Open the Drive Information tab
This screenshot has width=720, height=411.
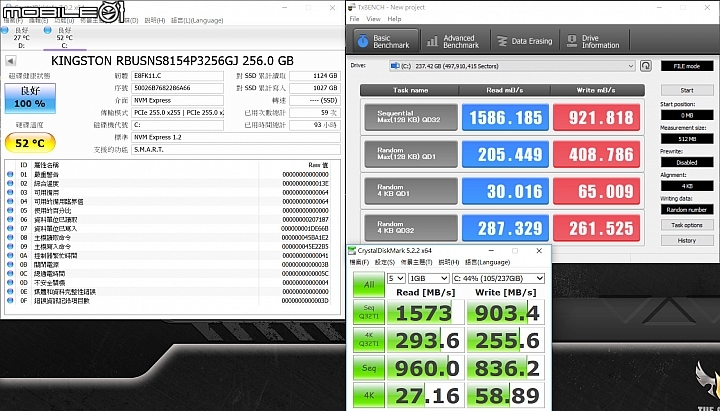(x=594, y=41)
